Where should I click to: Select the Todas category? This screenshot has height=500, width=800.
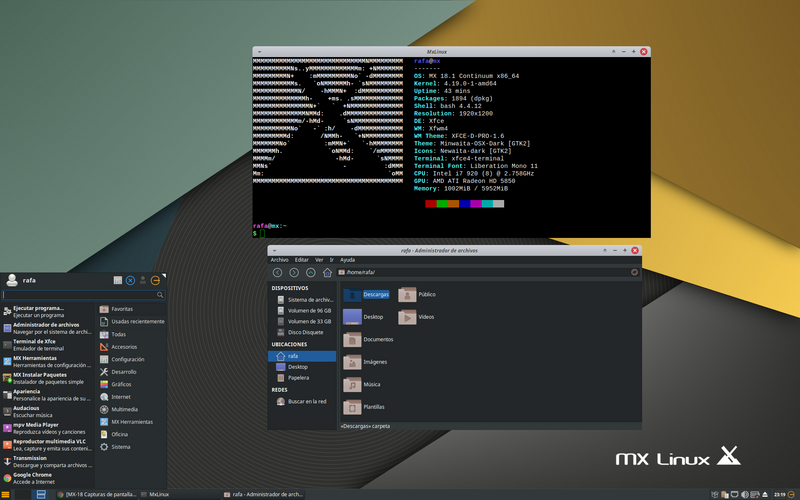131,334
